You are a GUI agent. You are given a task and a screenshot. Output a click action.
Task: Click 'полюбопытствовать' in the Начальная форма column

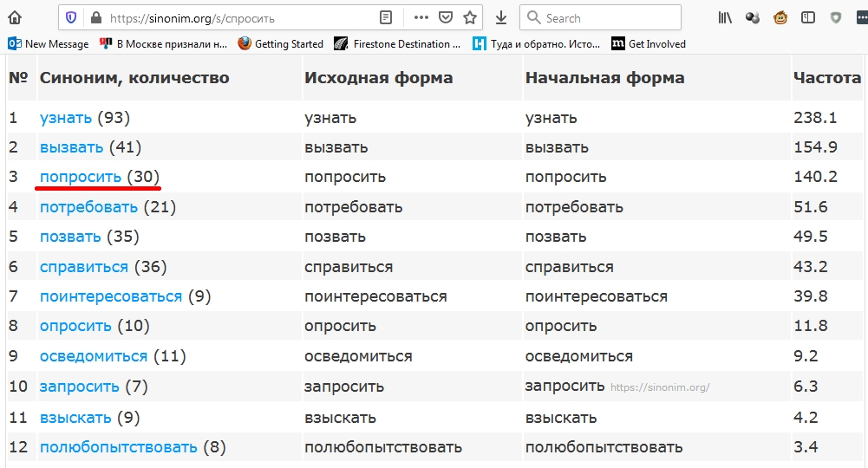pyautogui.click(x=604, y=447)
